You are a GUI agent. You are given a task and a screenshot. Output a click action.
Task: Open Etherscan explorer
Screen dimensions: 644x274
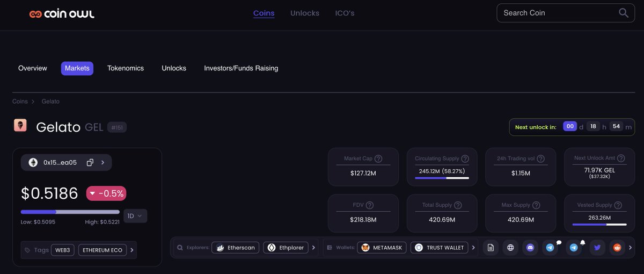(236, 248)
